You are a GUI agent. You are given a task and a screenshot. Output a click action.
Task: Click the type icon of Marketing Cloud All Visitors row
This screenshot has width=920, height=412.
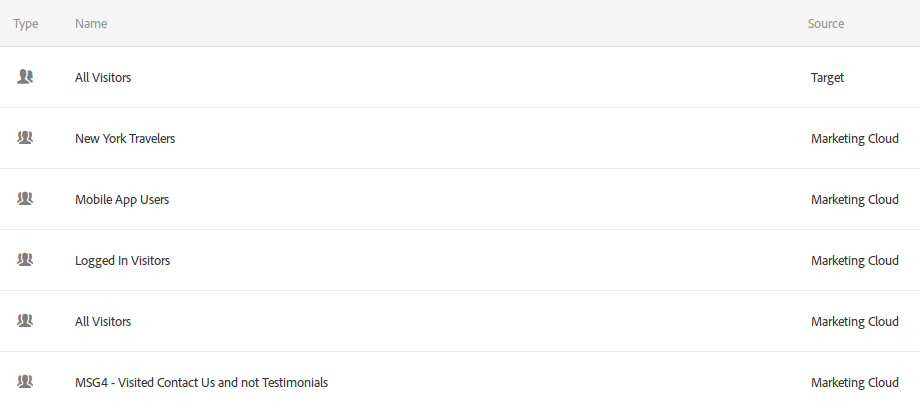point(25,321)
